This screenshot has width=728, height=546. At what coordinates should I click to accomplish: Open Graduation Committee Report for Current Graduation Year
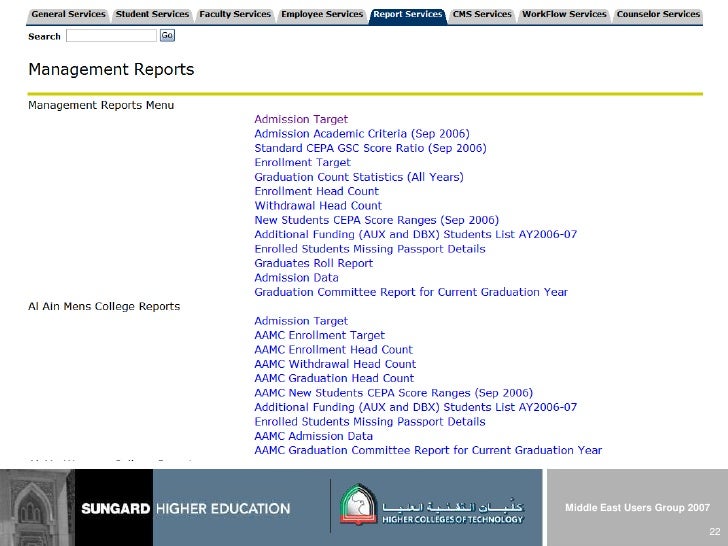(x=411, y=292)
